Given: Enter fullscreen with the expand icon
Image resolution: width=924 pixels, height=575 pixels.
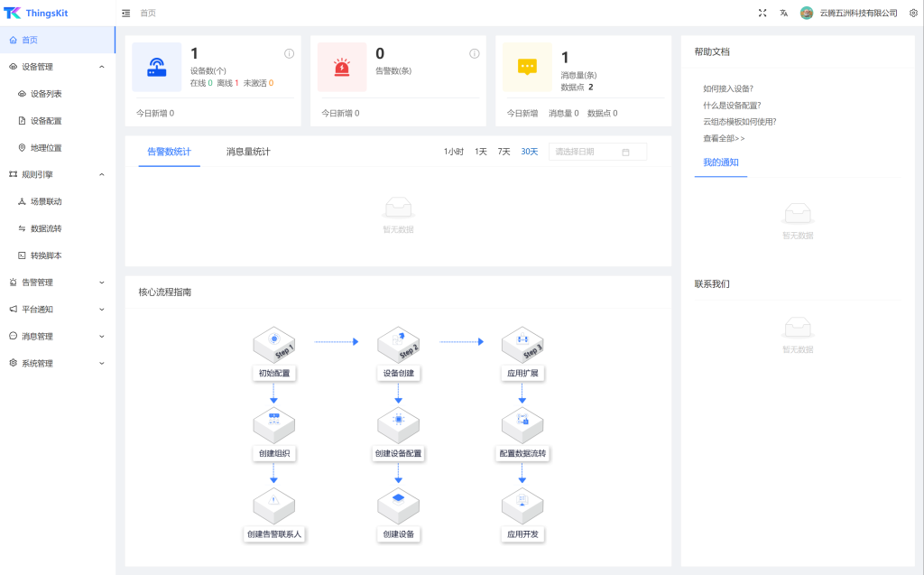Looking at the screenshot, I should 762,13.
